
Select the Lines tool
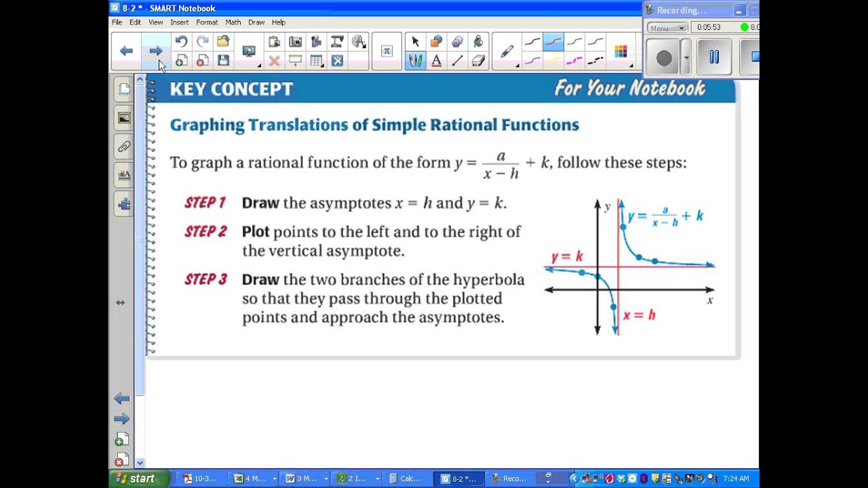click(457, 61)
